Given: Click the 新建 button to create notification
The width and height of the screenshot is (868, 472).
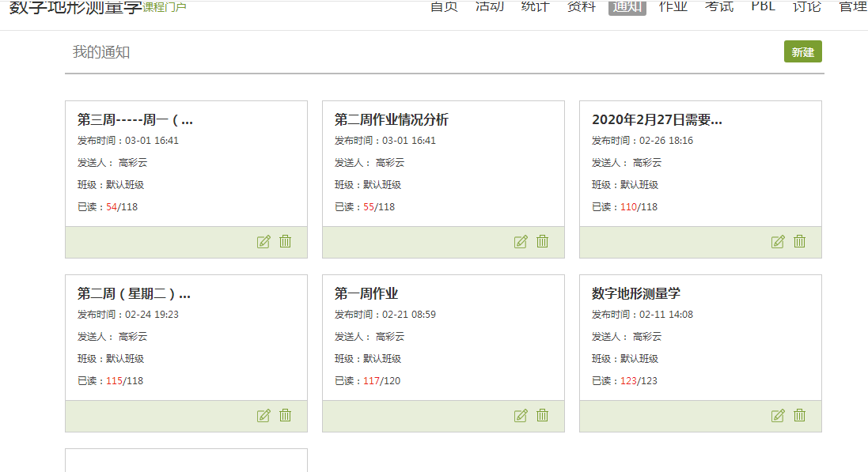Looking at the screenshot, I should coord(802,52).
